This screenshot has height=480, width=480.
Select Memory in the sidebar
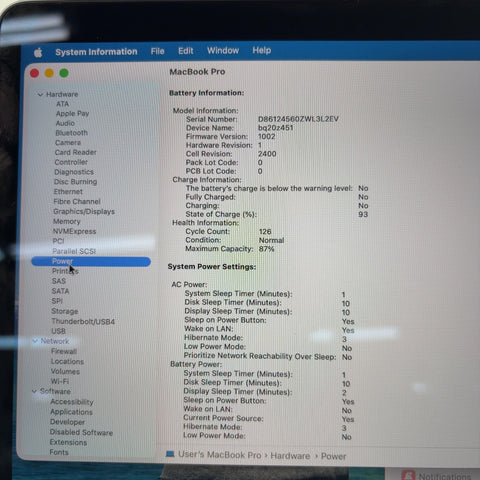[x=67, y=221]
